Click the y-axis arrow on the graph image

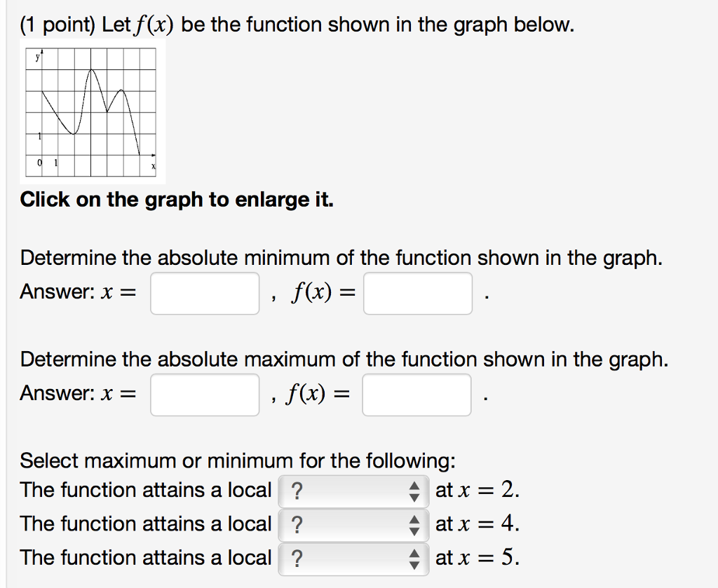[43, 50]
